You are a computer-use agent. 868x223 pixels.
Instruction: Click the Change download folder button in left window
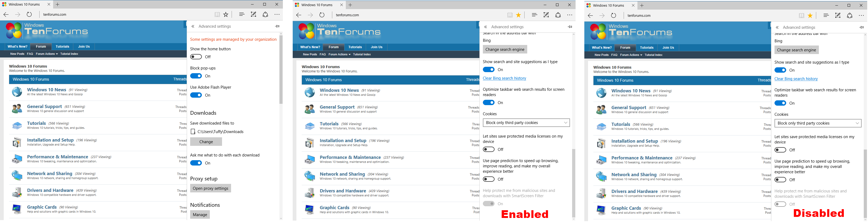pyautogui.click(x=206, y=142)
